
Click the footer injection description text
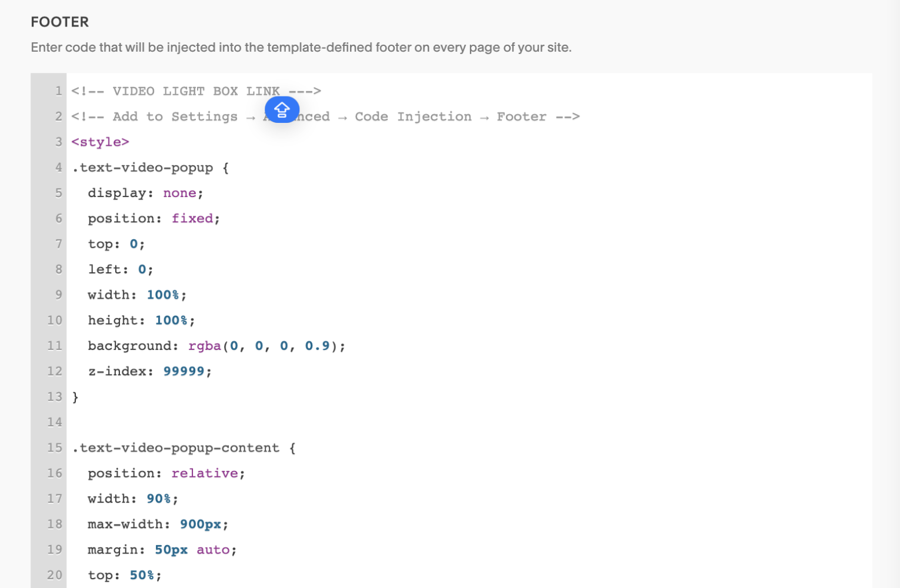click(x=301, y=47)
